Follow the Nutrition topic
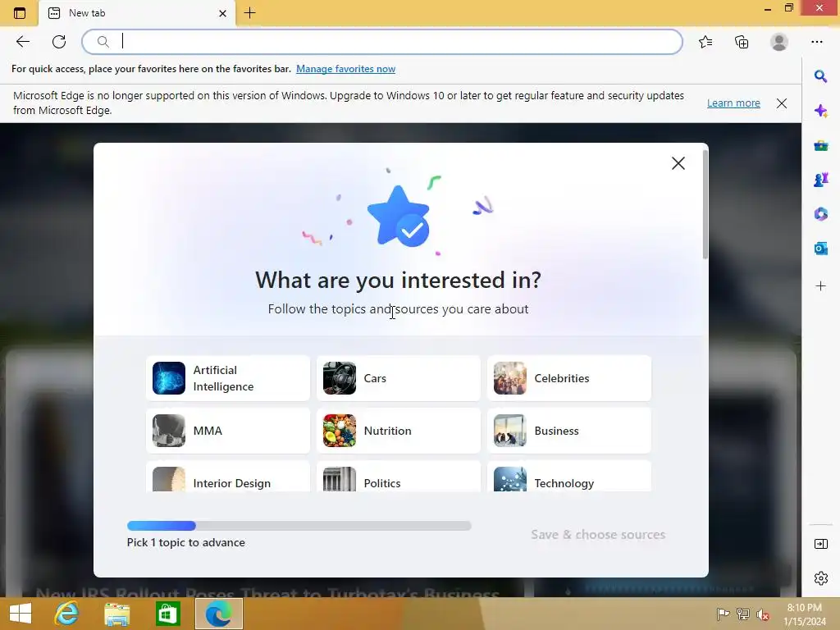This screenshot has height=630, width=840. (398, 431)
